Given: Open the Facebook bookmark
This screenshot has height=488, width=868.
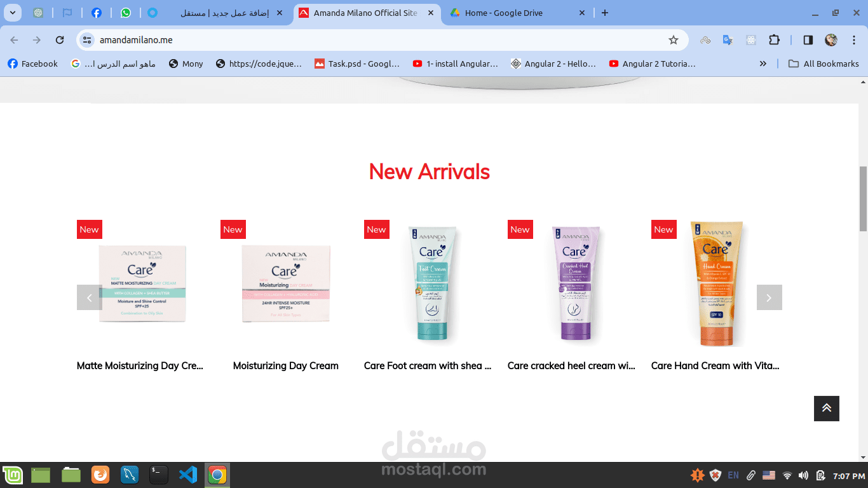Looking at the screenshot, I should pos(32,64).
